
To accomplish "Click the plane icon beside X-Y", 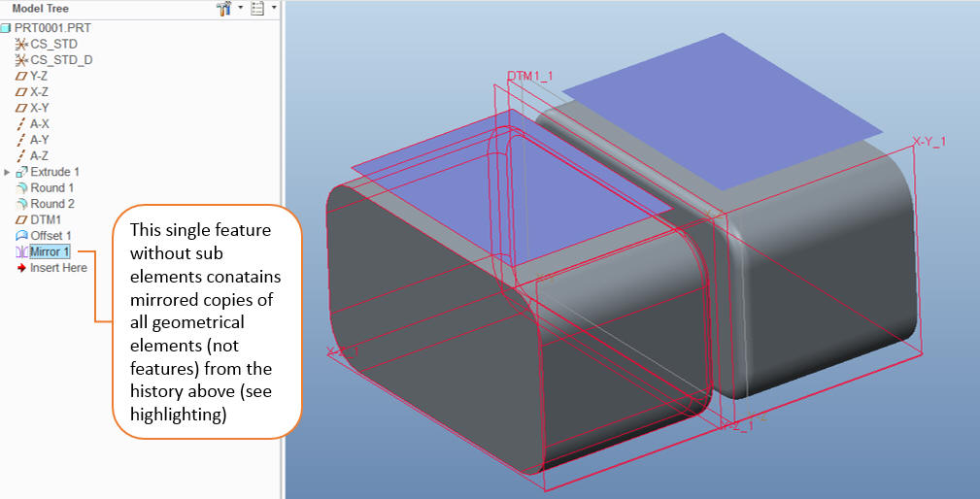I will pyautogui.click(x=21, y=108).
